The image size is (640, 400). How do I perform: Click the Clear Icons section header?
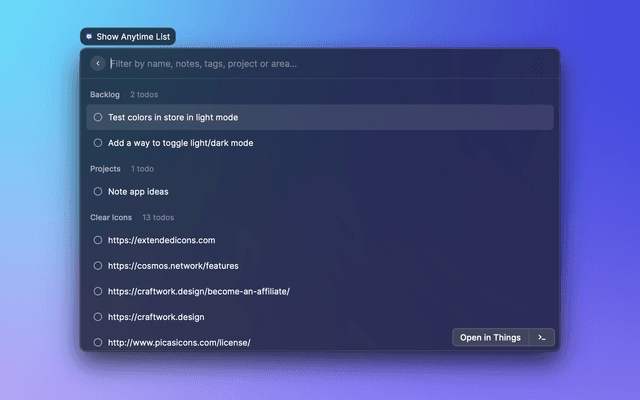110,217
